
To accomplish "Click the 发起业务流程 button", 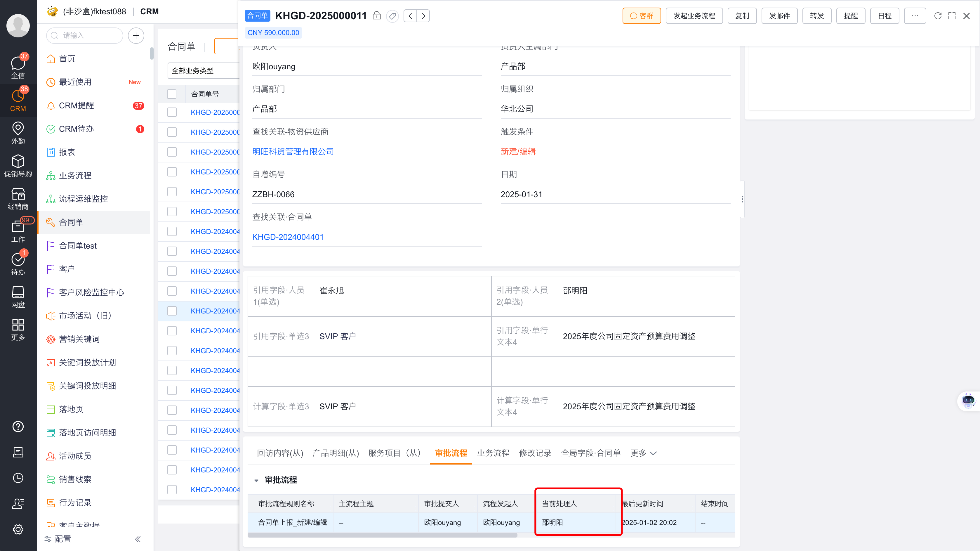I will pyautogui.click(x=694, y=15).
